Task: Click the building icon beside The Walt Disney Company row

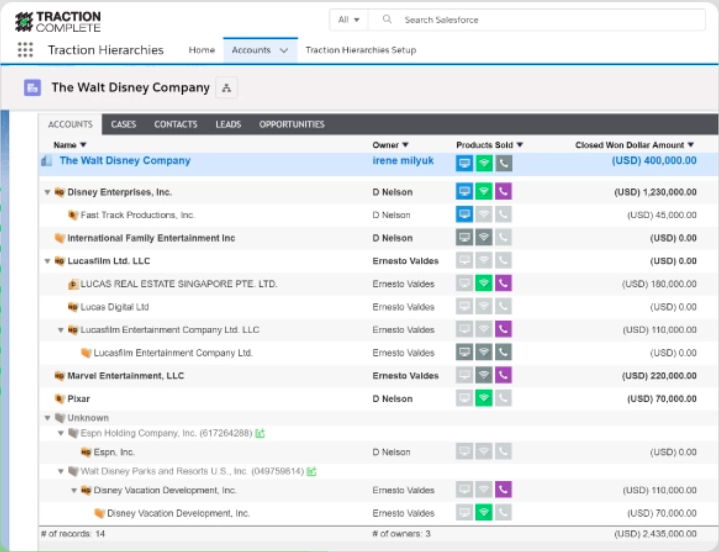Action: pyautogui.click(x=46, y=161)
